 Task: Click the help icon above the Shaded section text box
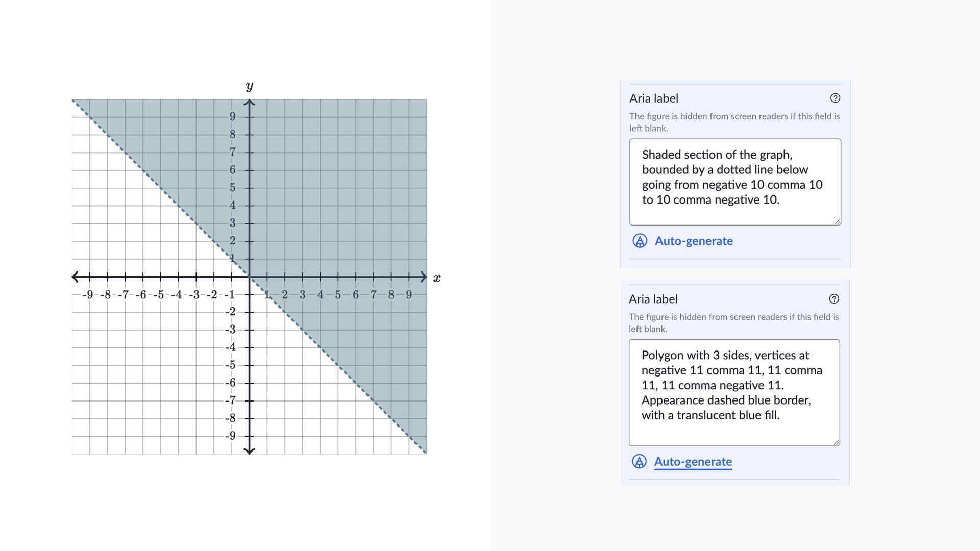pyautogui.click(x=835, y=98)
